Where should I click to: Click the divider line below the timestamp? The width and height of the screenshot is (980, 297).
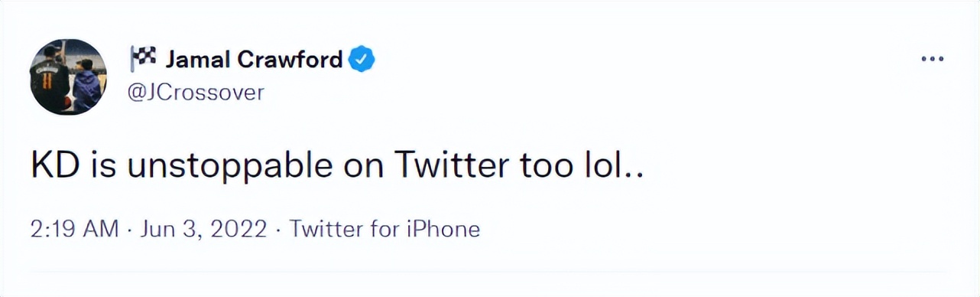pos(489,270)
